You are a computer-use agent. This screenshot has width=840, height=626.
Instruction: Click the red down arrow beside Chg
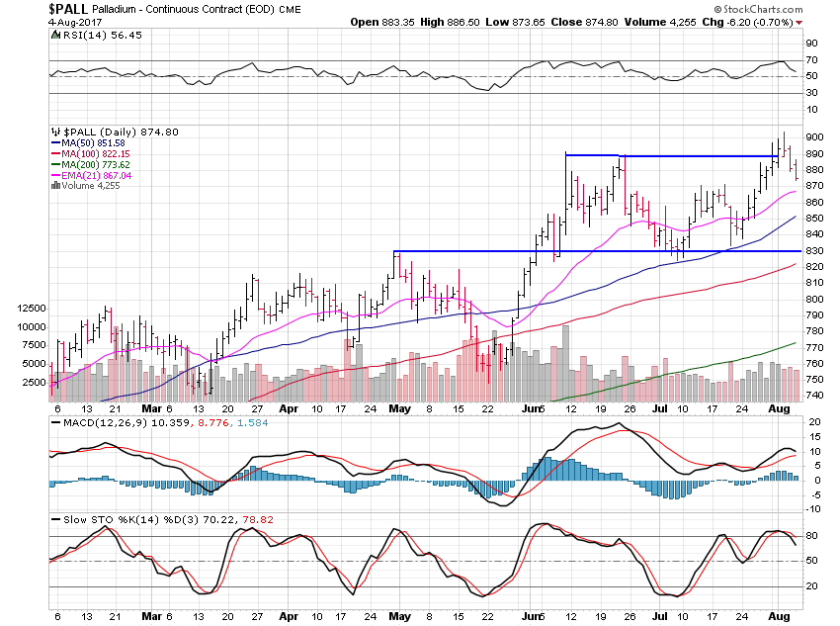click(798, 21)
